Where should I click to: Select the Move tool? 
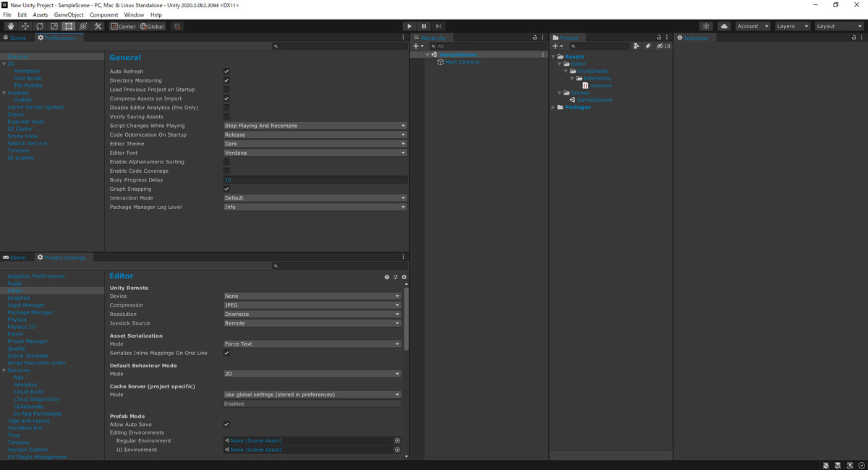point(25,26)
